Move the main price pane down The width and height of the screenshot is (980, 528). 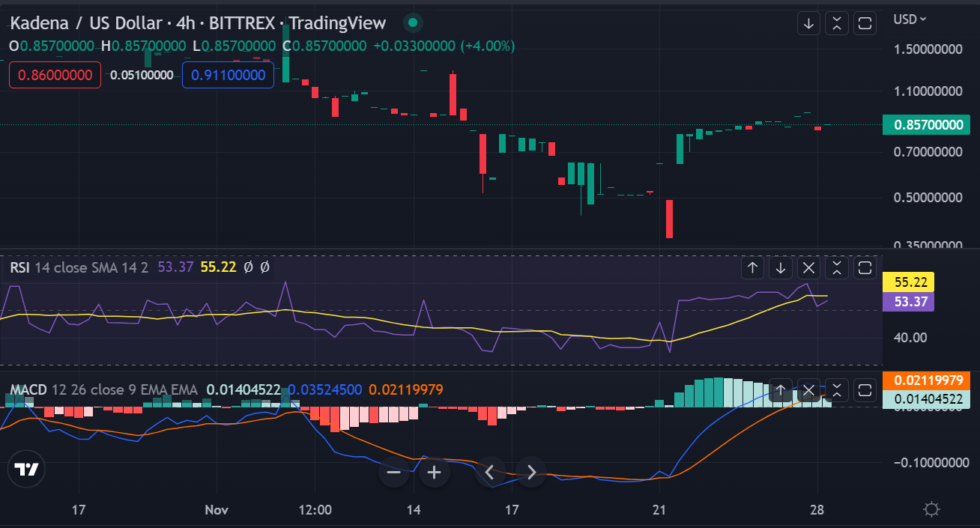(808, 23)
